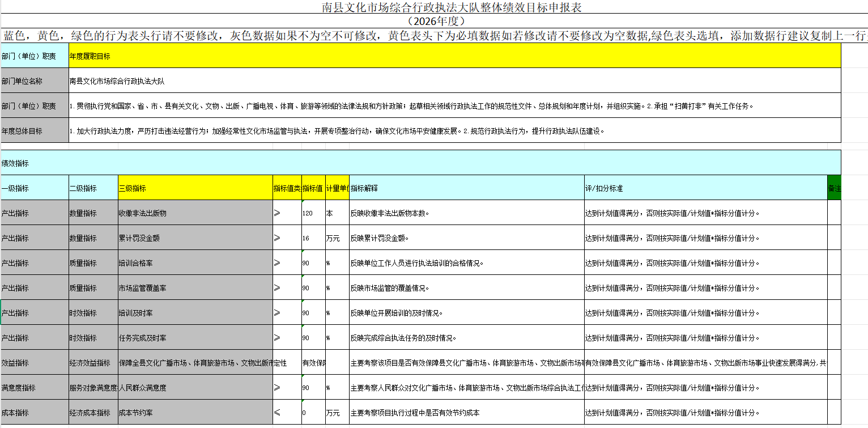868x428 pixels.
Task: Select the green 备注 column header
Action: pos(834,188)
